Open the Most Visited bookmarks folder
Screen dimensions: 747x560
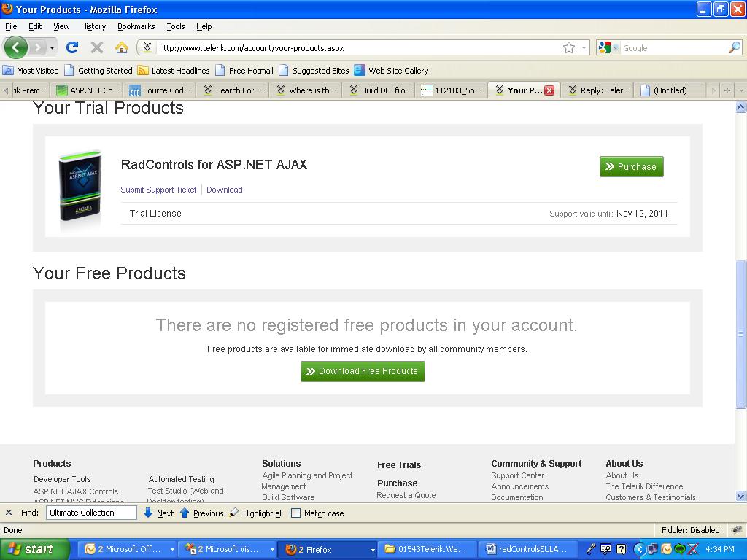pos(31,71)
